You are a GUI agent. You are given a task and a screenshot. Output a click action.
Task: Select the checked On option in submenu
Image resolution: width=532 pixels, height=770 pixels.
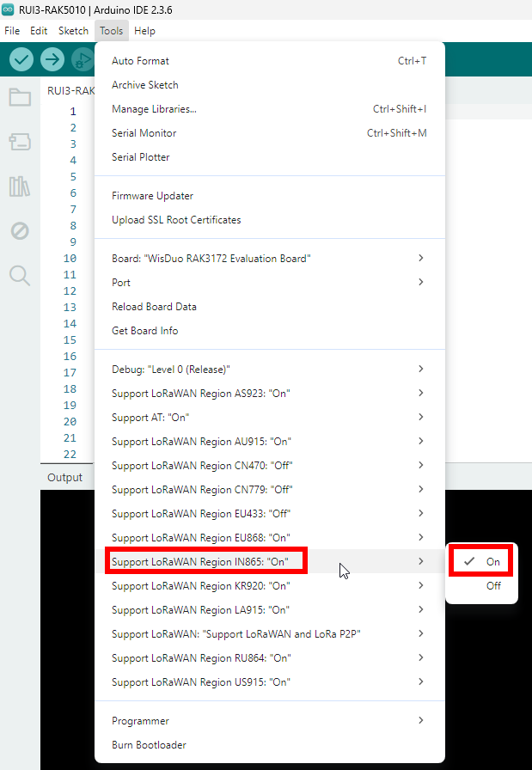[481, 561]
